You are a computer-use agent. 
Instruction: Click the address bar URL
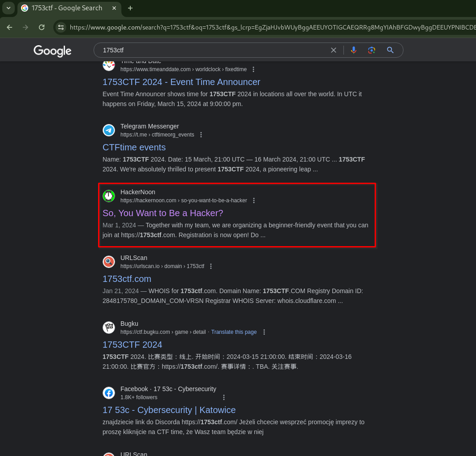click(x=272, y=27)
